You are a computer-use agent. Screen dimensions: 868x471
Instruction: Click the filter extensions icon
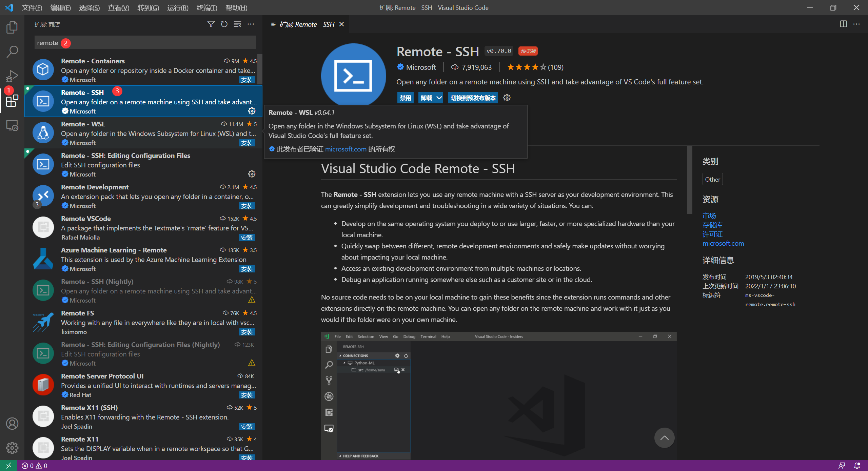tap(211, 24)
